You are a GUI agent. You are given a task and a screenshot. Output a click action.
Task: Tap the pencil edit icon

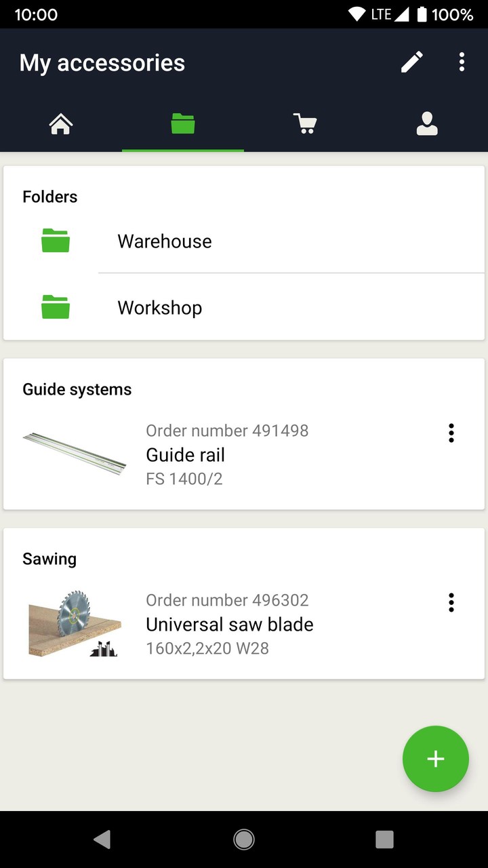point(411,62)
